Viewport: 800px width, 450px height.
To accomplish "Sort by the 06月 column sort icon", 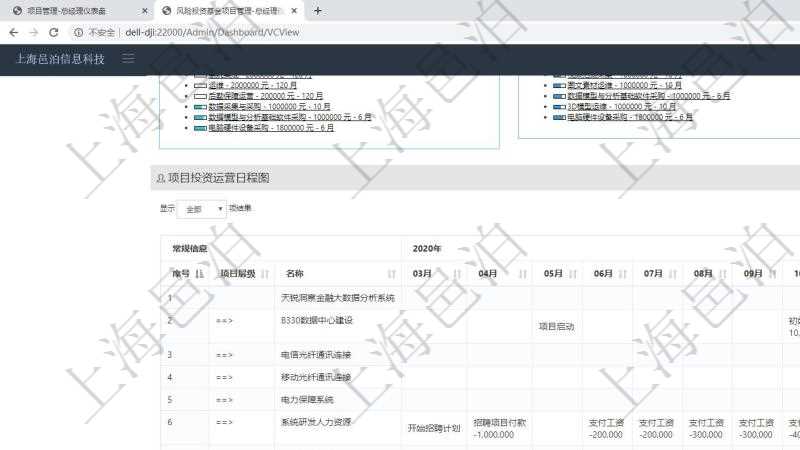I will point(622,274).
